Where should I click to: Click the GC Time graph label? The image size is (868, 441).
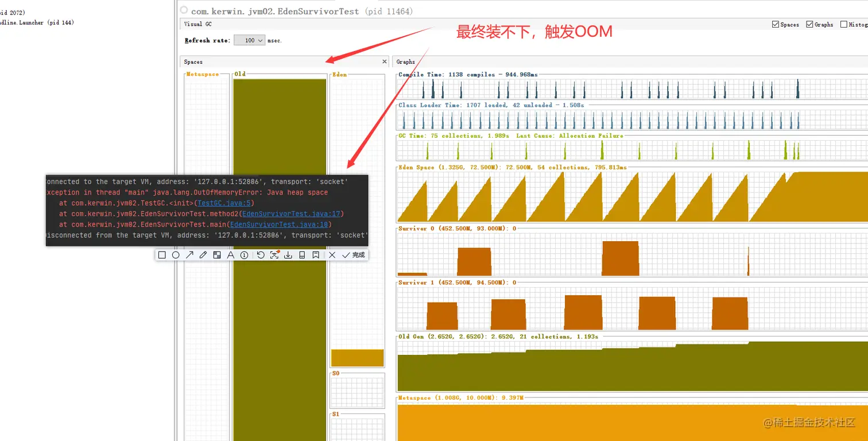(x=511, y=136)
